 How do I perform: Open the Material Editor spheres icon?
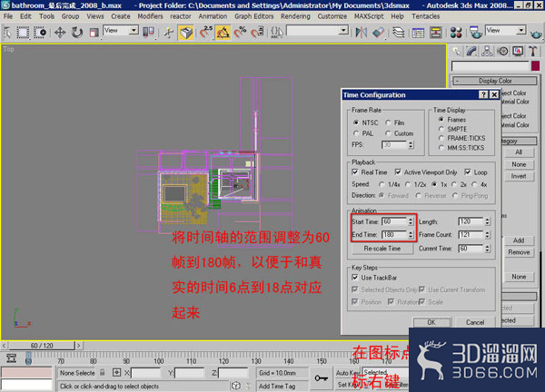click(x=456, y=33)
